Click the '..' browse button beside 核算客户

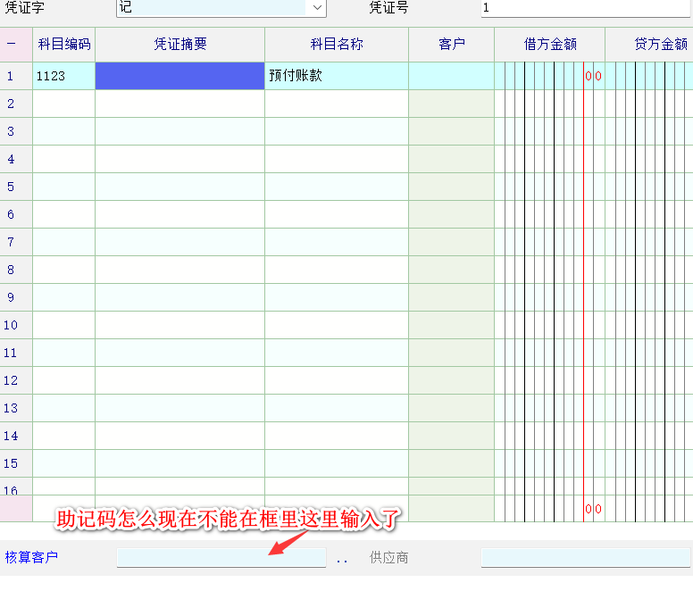342,559
